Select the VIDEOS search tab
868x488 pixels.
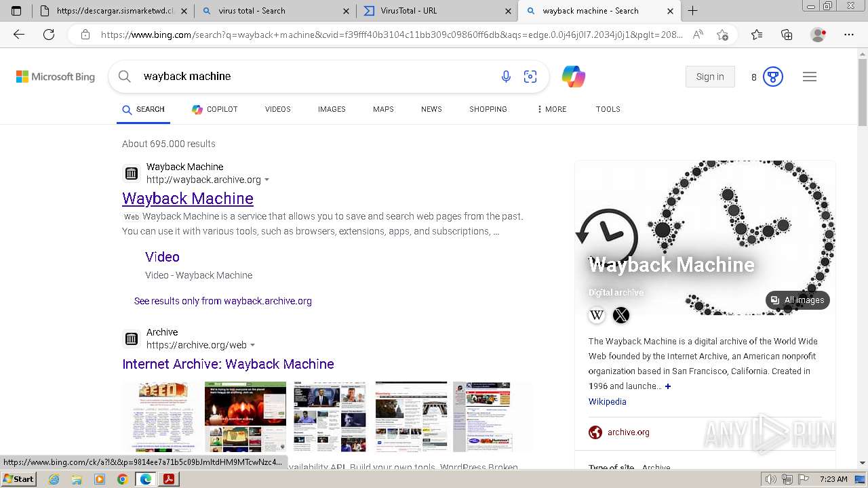tap(278, 109)
